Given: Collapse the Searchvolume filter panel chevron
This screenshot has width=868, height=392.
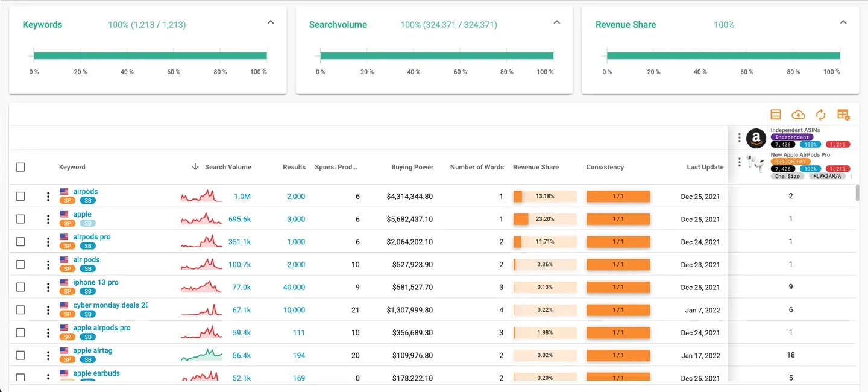Looking at the screenshot, I should (x=557, y=22).
